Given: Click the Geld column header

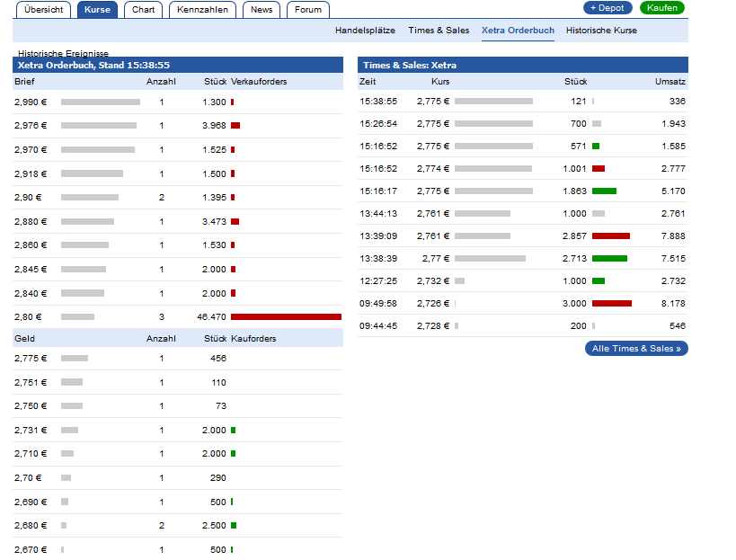Looking at the screenshot, I should (x=24, y=339).
